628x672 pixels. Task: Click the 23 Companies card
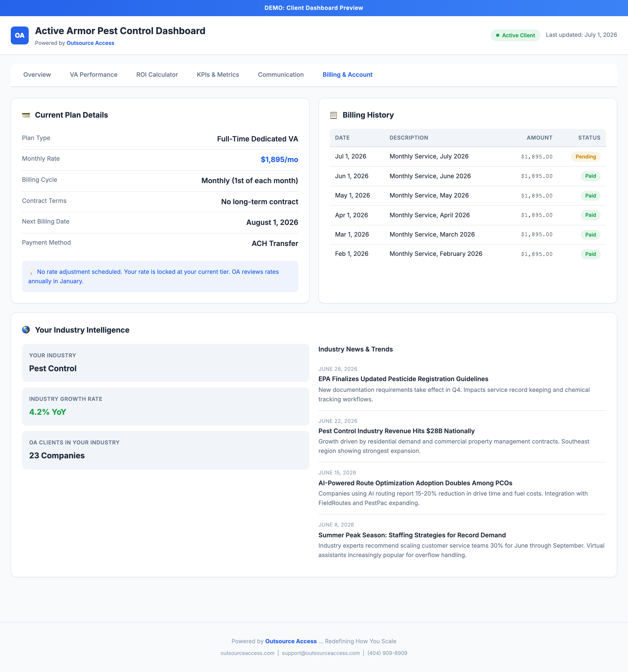166,450
